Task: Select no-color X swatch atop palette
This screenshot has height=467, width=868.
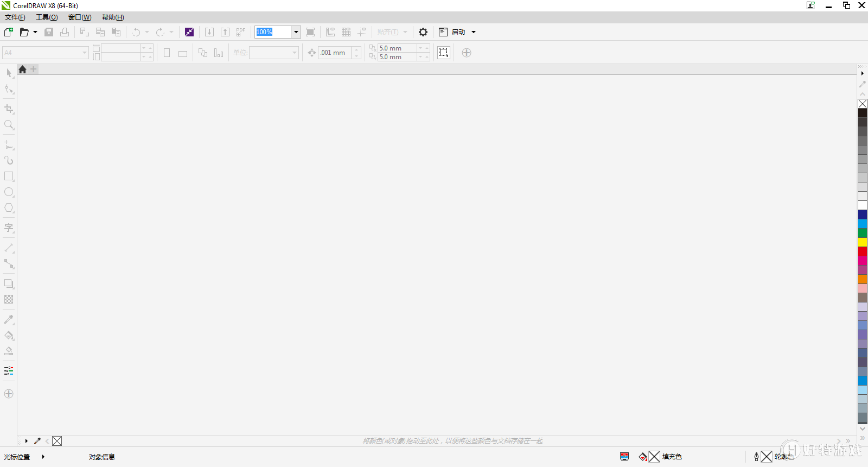Action: pos(863,104)
